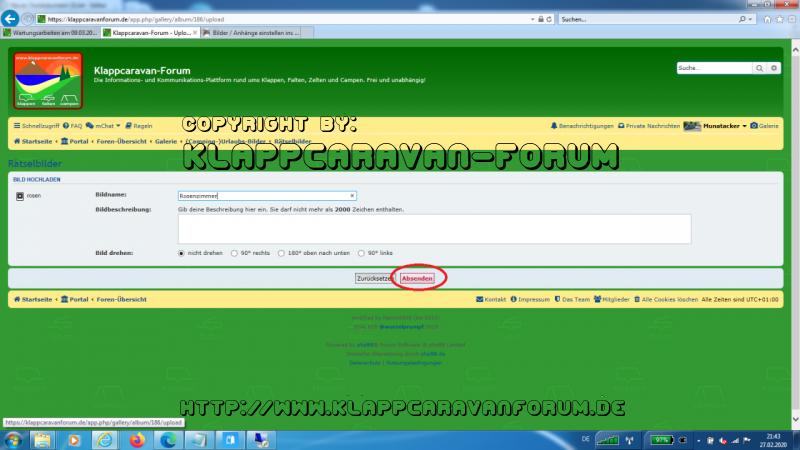Select '180° oben nach unten' rotation
This screenshot has width=800, height=450.
281,253
